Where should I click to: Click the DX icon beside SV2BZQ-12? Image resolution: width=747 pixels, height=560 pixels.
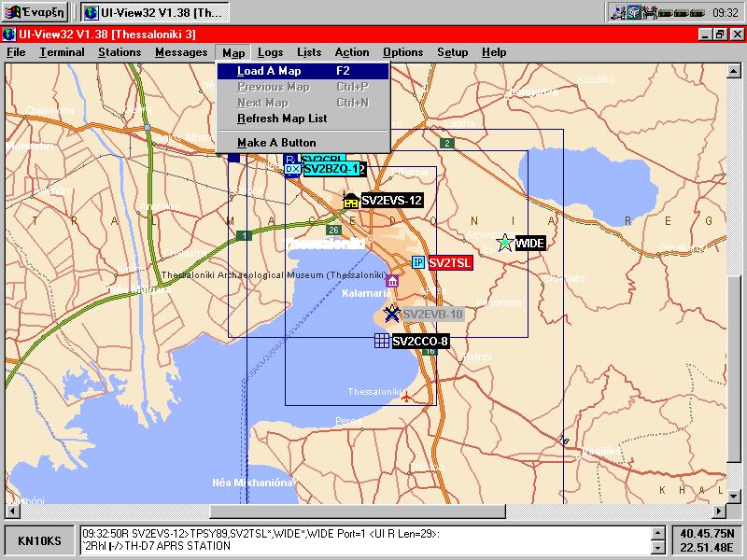(x=292, y=169)
